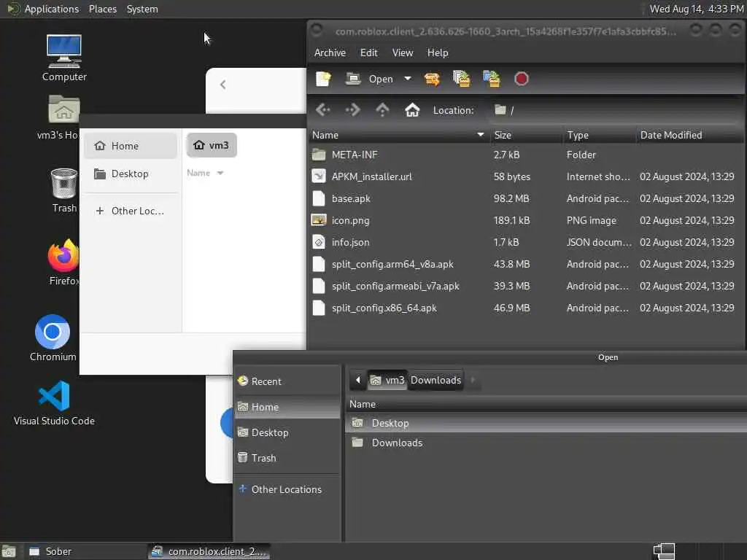Toggle Name sort order in white file chooser
Viewport: 747px width, 560px height.
click(205, 173)
